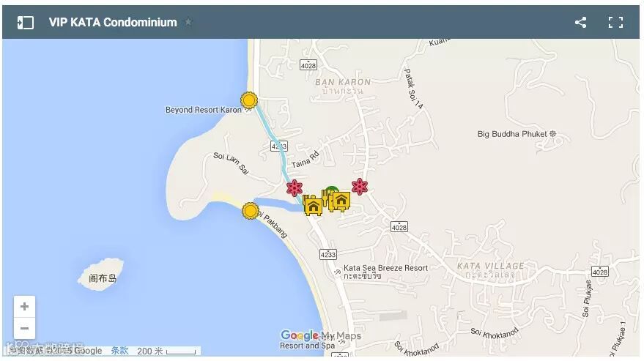Image resolution: width=644 pixels, height=361 pixels.
Task: Star the VIP KATA Condominium map
Action: [x=188, y=22]
